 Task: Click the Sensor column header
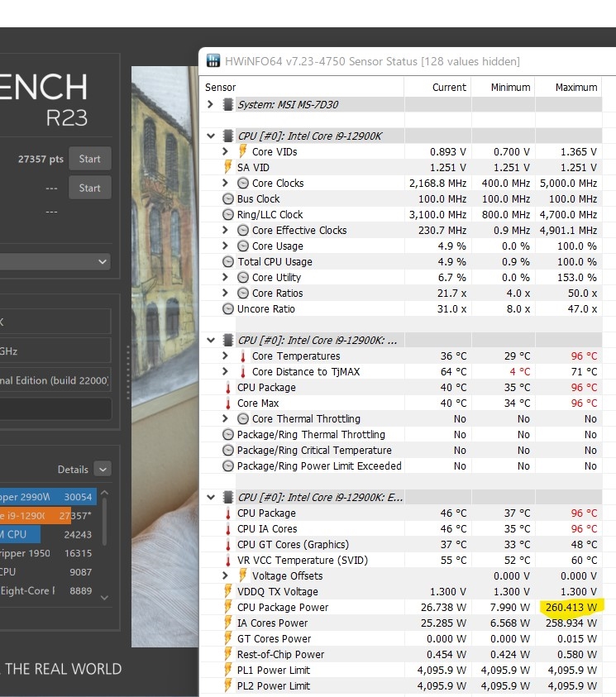click(x=221, y=87)
